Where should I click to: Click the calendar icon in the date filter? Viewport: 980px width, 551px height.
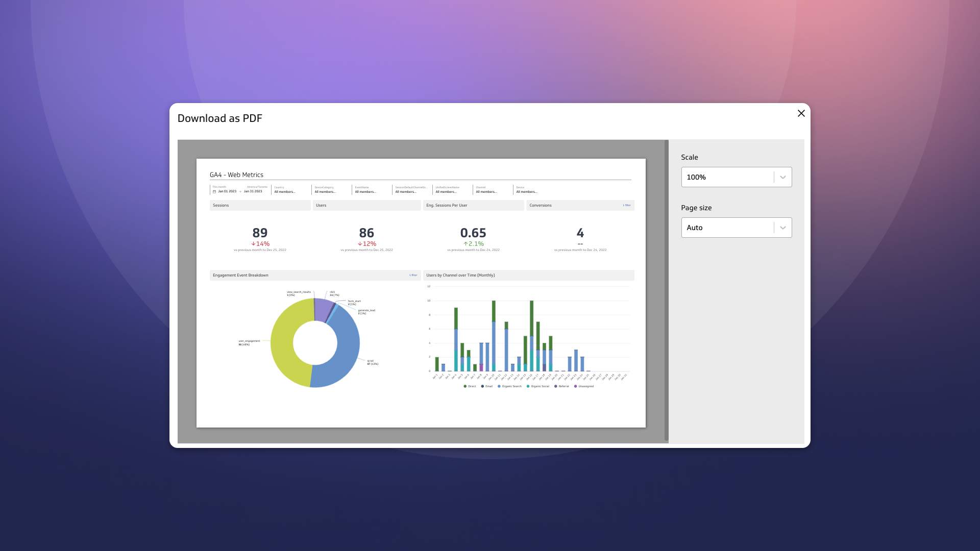coord(215,192)
